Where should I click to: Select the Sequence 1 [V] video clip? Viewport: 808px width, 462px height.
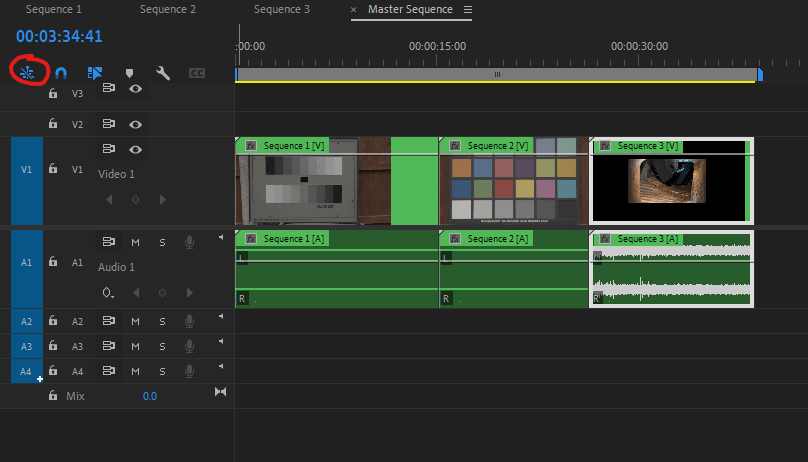point(336,181)
